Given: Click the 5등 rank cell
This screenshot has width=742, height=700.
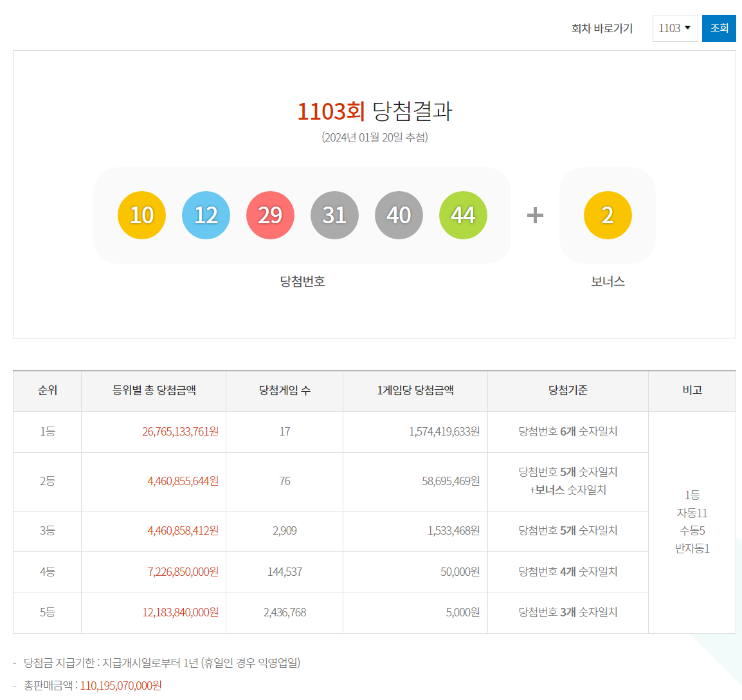Looking at the screenshot, I should [48, 612].
